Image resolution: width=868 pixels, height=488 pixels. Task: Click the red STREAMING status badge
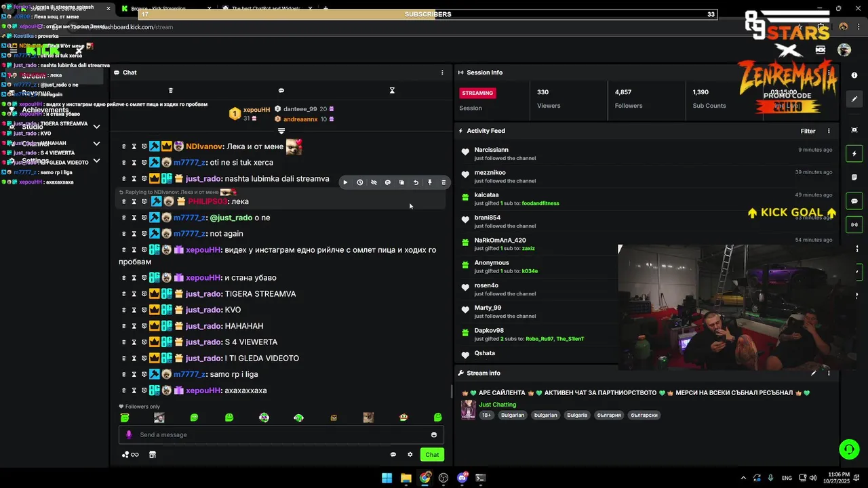point(477,93)
